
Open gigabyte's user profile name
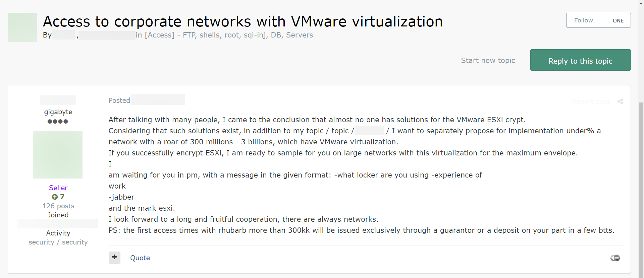(x=58, y=112)
